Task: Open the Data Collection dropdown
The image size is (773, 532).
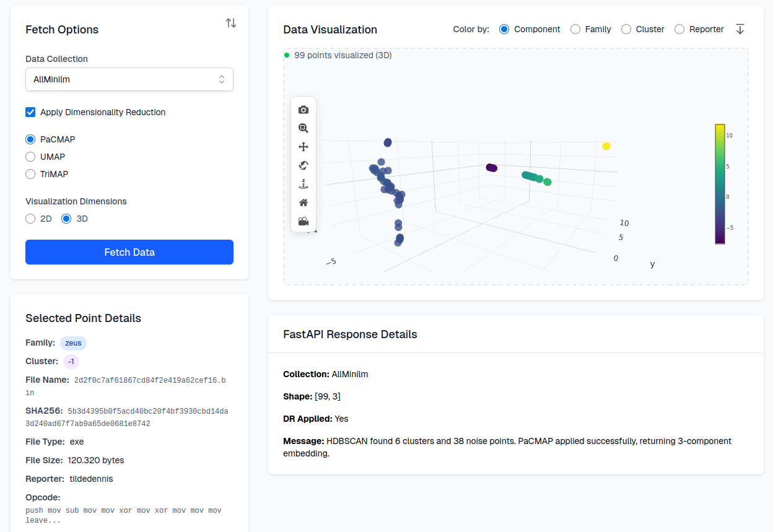Action: coord(129,79)
